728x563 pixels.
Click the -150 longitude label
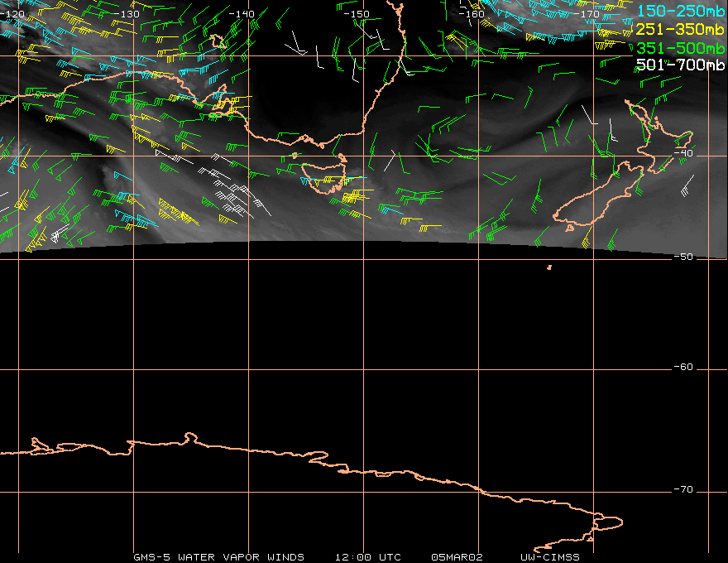(x=357, y=14)
